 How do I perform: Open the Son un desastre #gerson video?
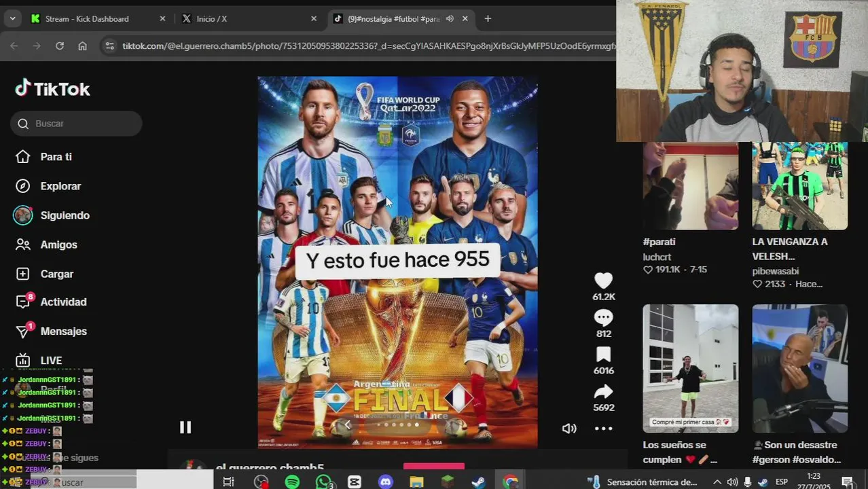tap(799, 369)
